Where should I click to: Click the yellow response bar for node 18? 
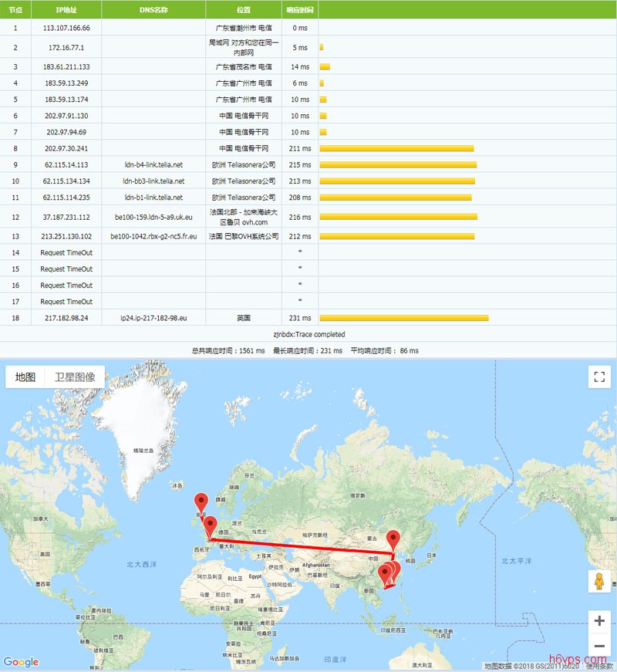pos(404,318)
